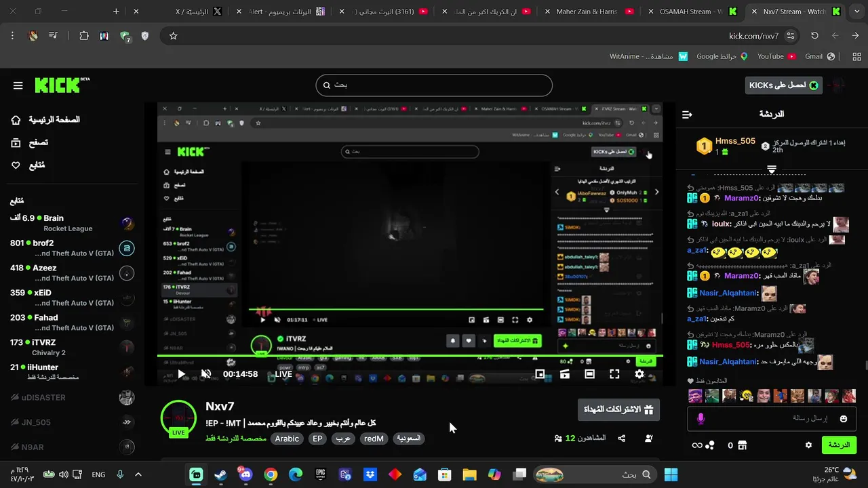
Task: Focus the send message input
Action: tap(772, 419)
